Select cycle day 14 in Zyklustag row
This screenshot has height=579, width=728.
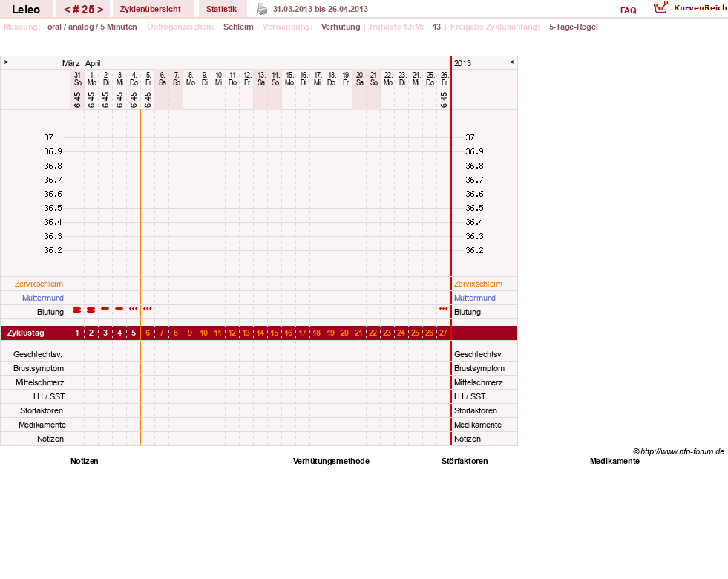(260, 333)
